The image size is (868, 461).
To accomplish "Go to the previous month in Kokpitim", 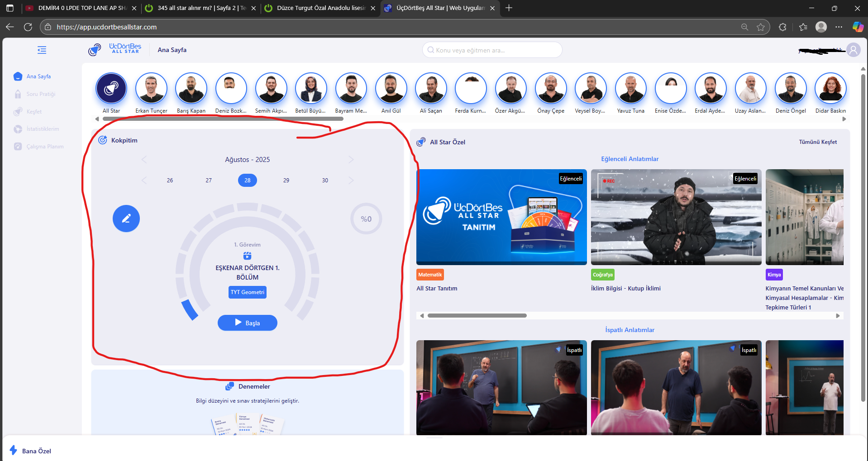I will point(144,160).
